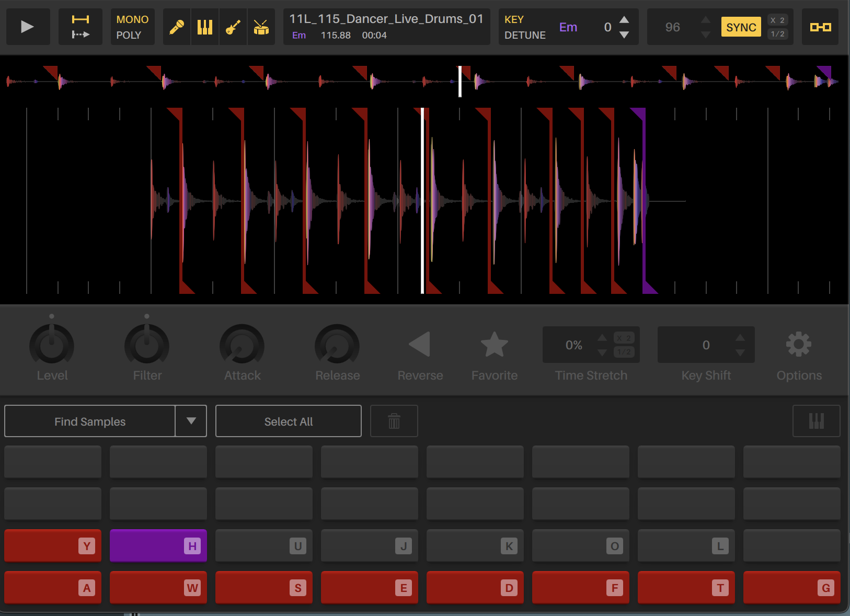Click the top-bar X 2 tempo multiplier

[777, 20]
